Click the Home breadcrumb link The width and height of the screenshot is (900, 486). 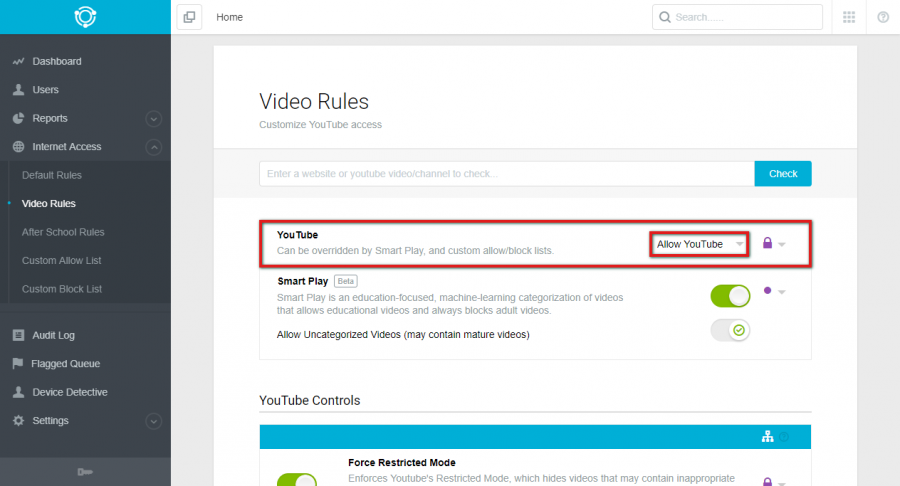tap(230, 17)
